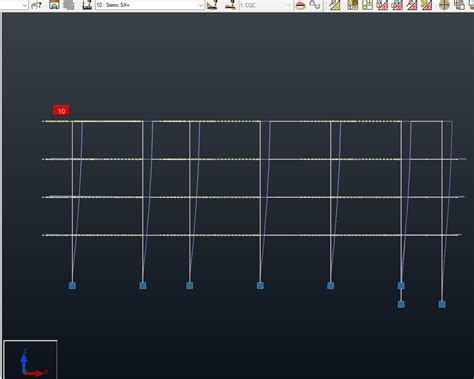Click the second red-hatched results icon
This screenshot has width=474, height=379.
(x=397, y=5)
